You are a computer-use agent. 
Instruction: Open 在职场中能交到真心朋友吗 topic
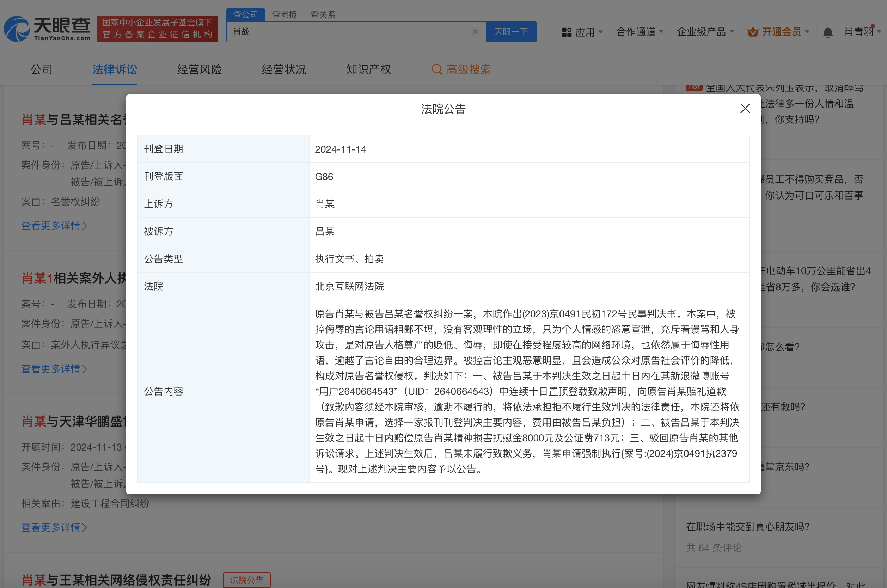tap(747, 527)
